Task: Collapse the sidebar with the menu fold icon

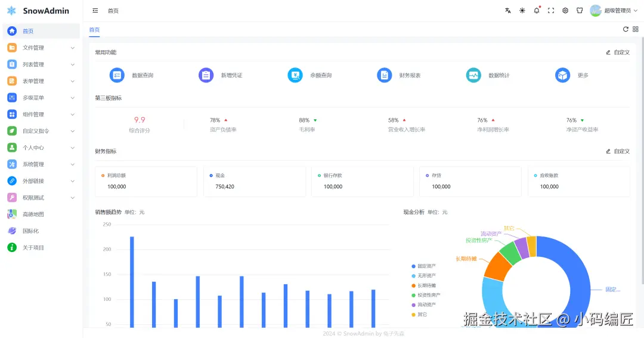Action: click(x=95, y=11)
